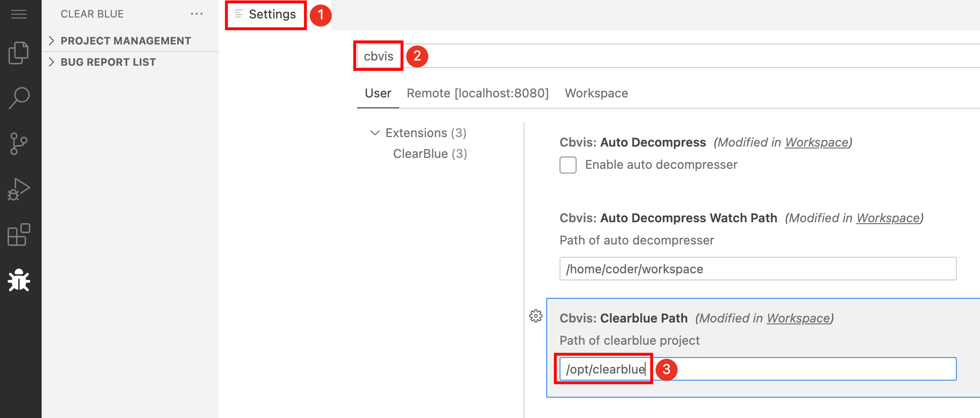Screen dimensions: 980x418
Task: Switch to the Remote [localhost:8080] tab
Action: 477,93
